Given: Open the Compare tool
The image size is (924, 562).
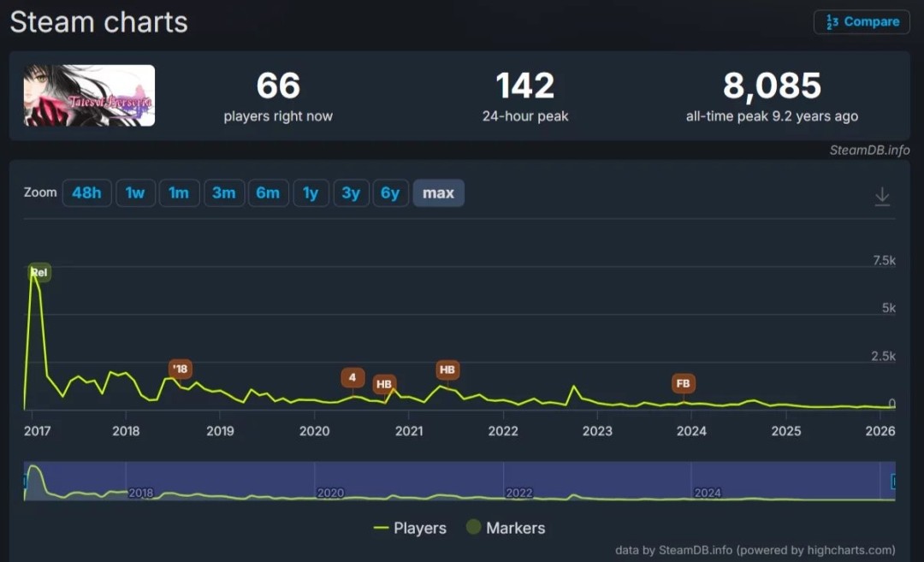Looking at the screenshot, I should (x=861, y=21).
